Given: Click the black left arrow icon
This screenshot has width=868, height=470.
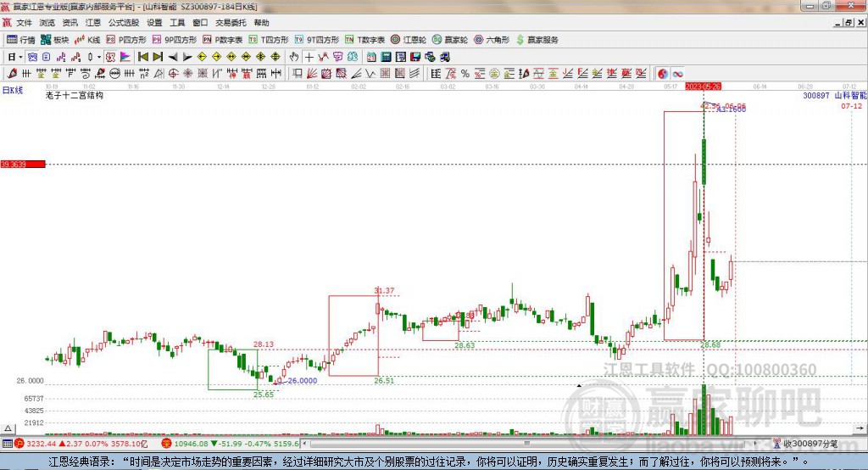Looking at the screenshot, I should [173, 57].
